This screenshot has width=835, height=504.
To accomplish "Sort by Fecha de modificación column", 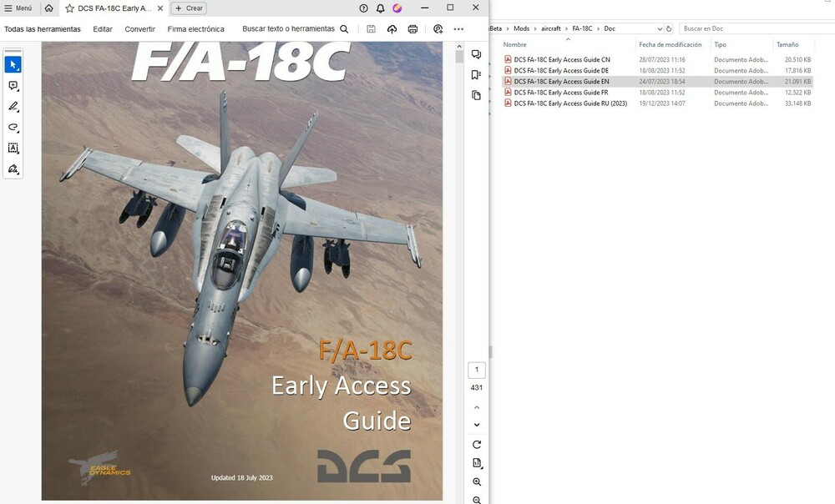I will [671, 45].
